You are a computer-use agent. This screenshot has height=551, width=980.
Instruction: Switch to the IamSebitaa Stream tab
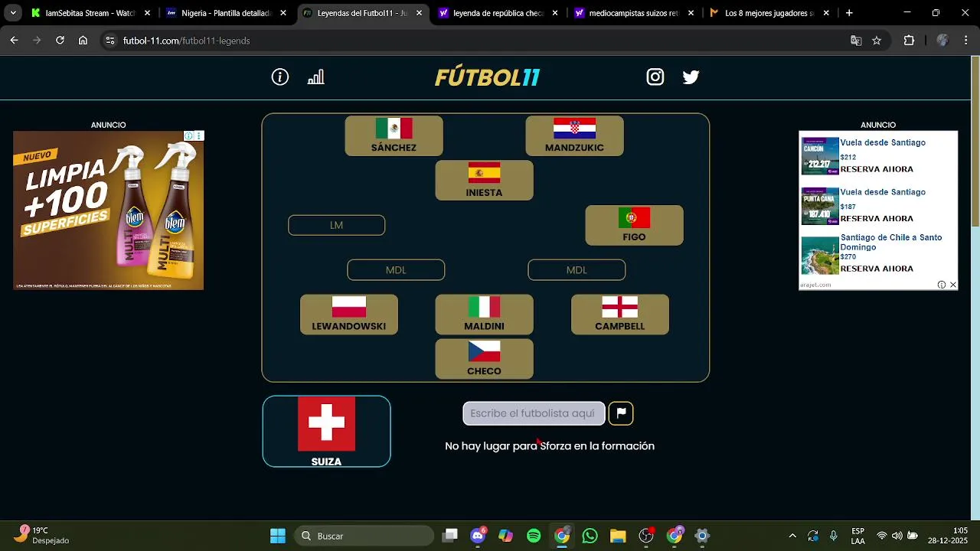90,13
